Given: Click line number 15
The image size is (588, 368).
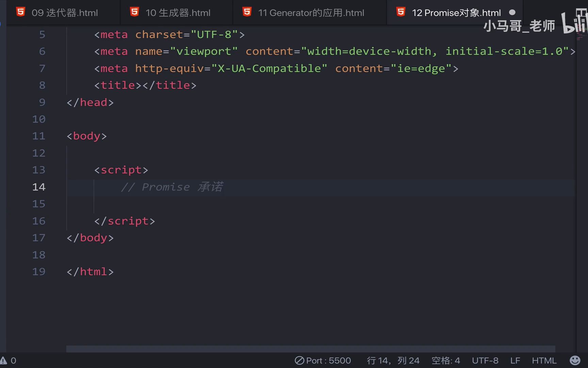Looking at the screenshot, I should point(39,204).
